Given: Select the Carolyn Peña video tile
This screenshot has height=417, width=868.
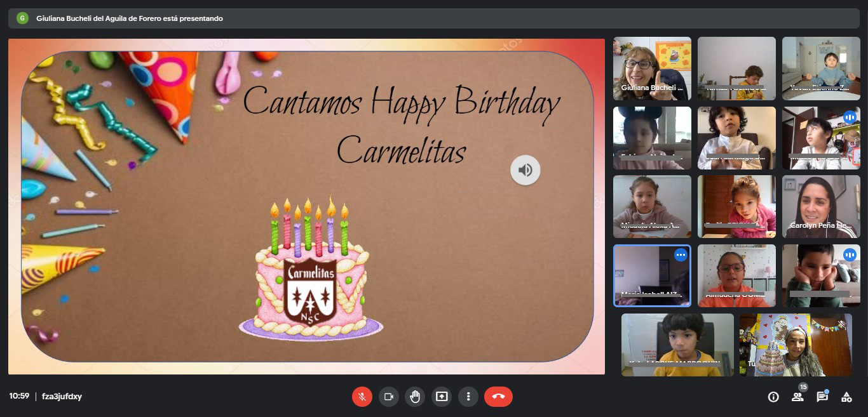Looking at the screenshot, I should click(x=821, y=206).
